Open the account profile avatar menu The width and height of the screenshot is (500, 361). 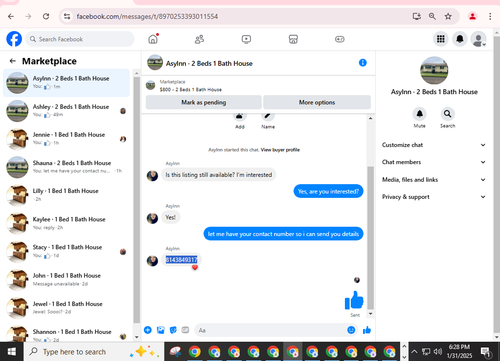[x=478, y=39]
